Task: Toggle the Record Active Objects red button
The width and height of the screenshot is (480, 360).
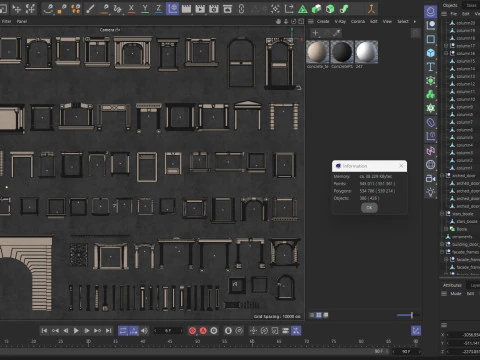Action: tap(192, 331)
